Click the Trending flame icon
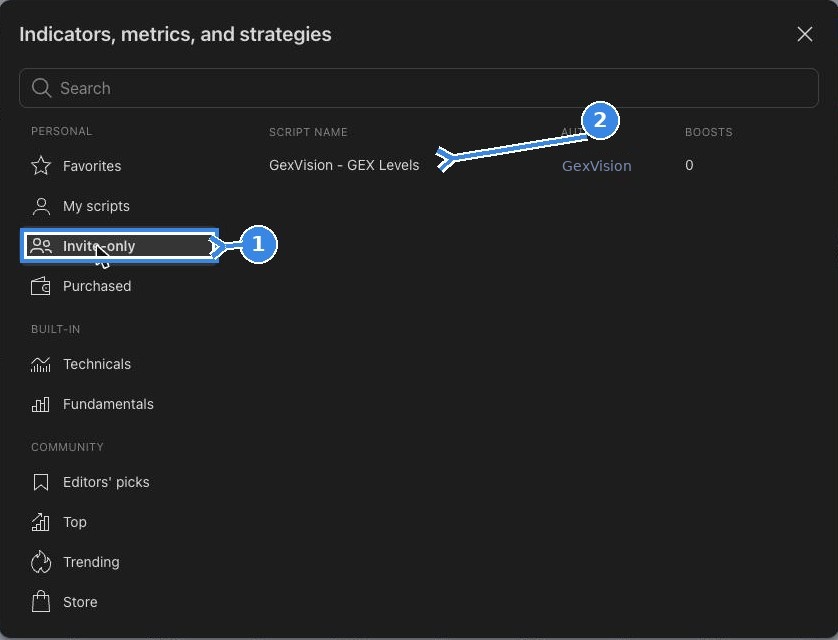The height and width of the screenshot is (640, 838). coord(41,562)
